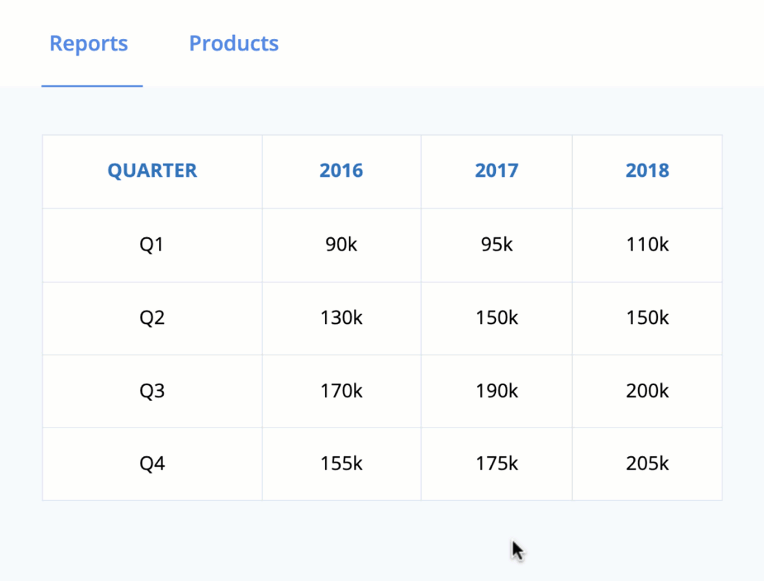The image size is (764, 581).
Task: Click the Q2 2017 cell showing 150k
Action: point(496,318)
